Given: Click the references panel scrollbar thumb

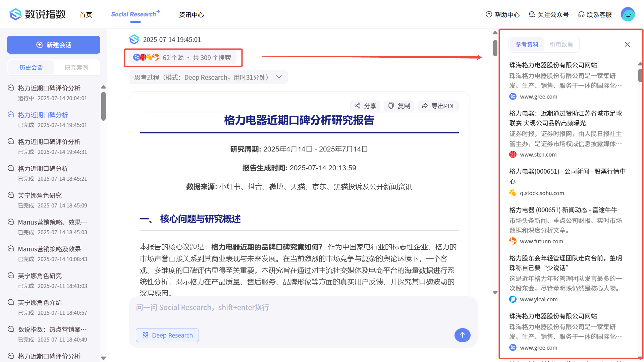Looking at the screenshot, I should tap(640, 75).
